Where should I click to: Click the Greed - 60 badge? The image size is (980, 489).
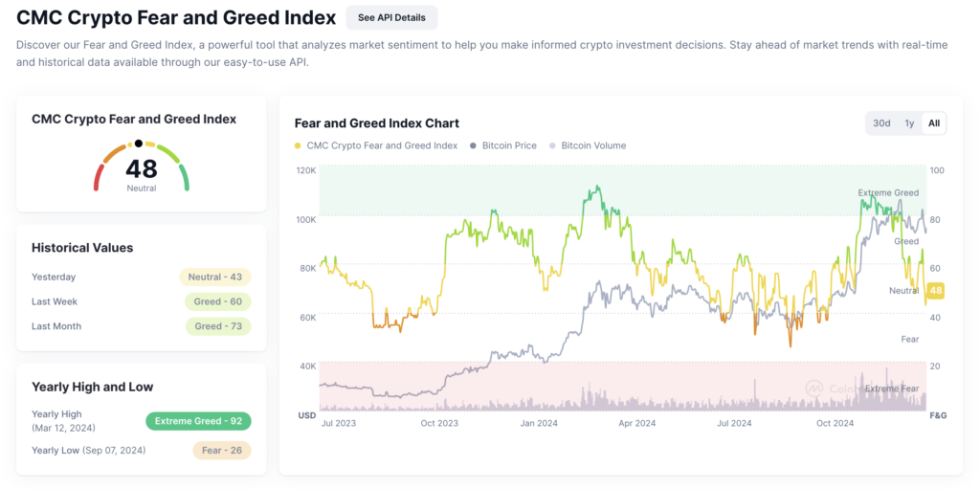pyautogui.click(x=217, y=302)
